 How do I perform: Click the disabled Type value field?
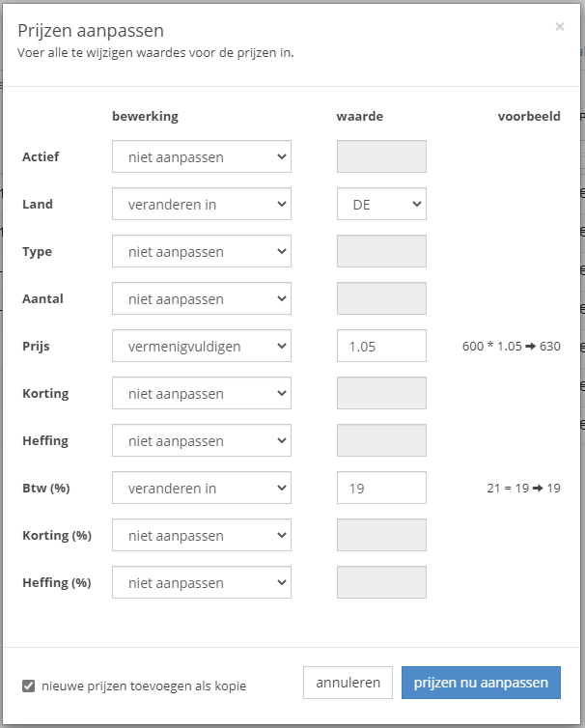click(381, 251)
